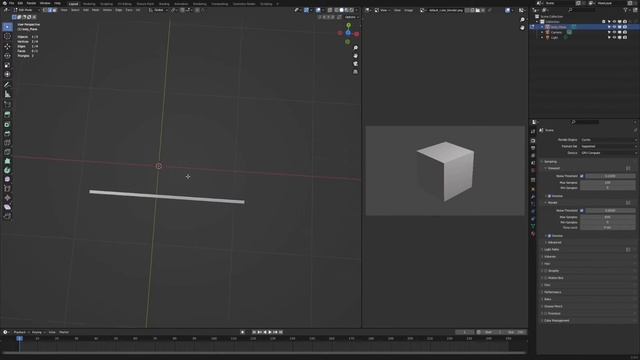
Task: Open the Output properties tab icon
Action: click(x=533, y=148)
